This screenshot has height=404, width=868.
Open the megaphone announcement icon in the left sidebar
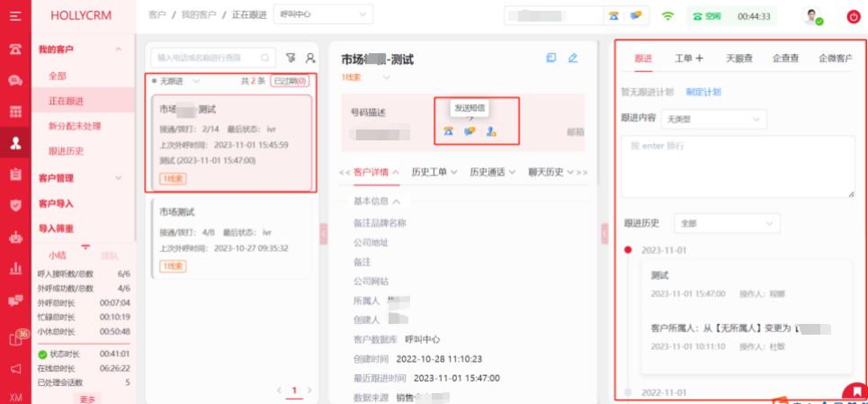coord(15,369)
